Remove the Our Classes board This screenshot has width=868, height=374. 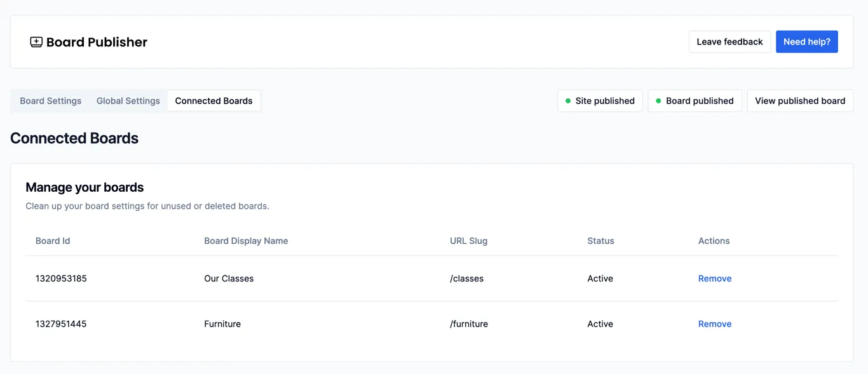[x=714, y=279]
